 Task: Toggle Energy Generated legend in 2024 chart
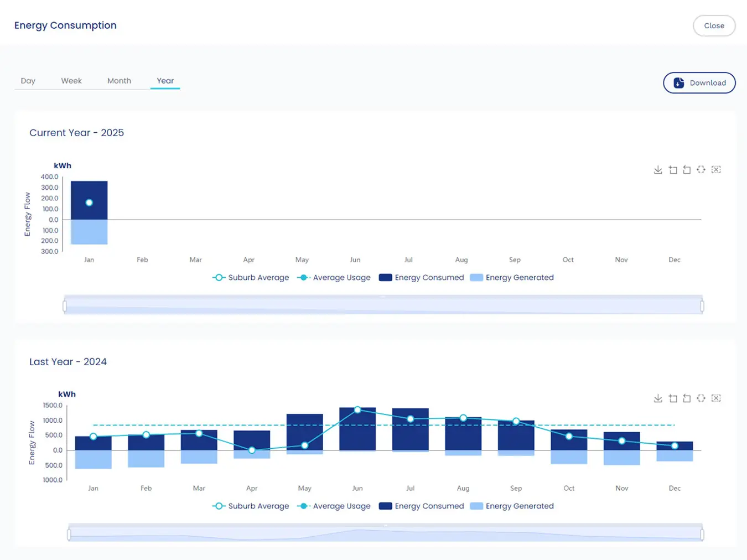tap(512, 506)
